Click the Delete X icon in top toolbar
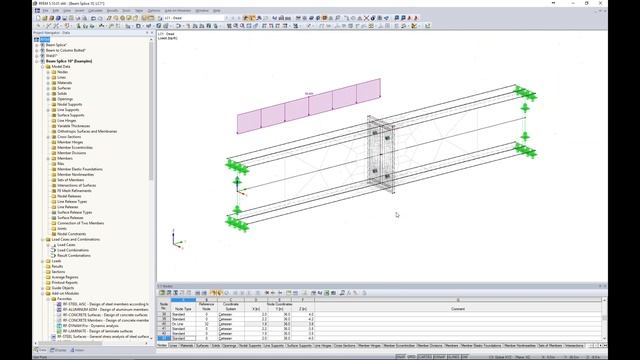640x360 pixels. (366, 18)
